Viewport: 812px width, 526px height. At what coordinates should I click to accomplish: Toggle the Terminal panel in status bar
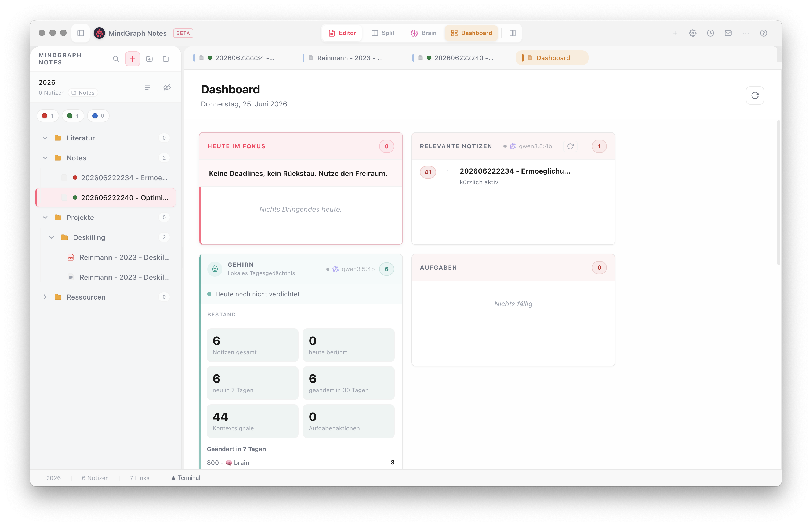pyautogui.click(x=186, y=478)
